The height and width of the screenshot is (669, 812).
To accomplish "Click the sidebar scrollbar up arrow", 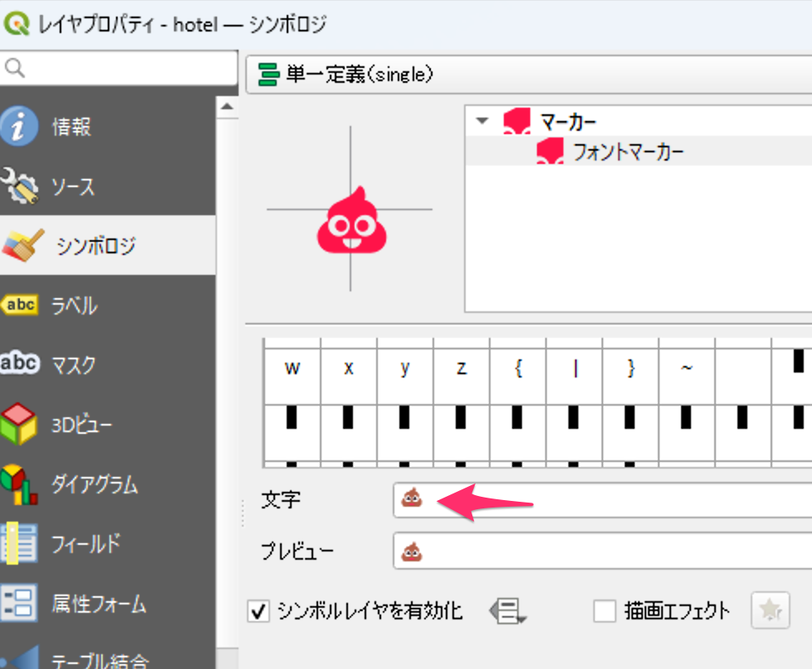I will pos(227,107).
